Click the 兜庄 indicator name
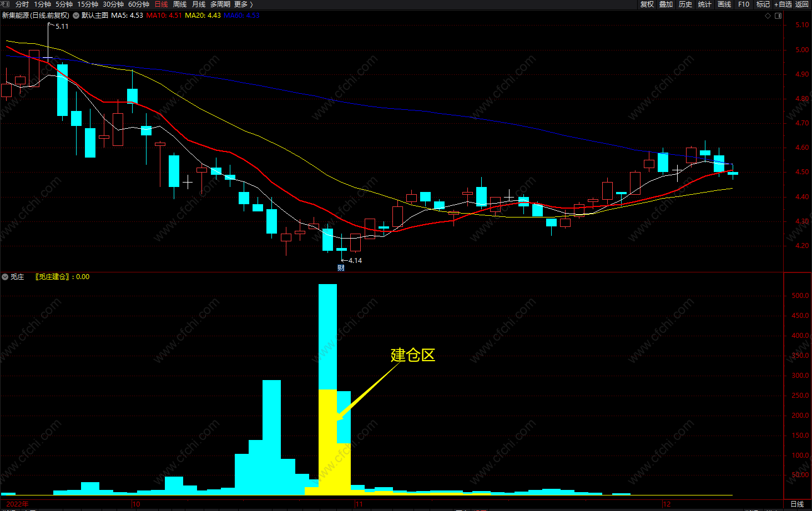Screen dimensions: 812x511 pyautogui.click(x=17, y=277)
